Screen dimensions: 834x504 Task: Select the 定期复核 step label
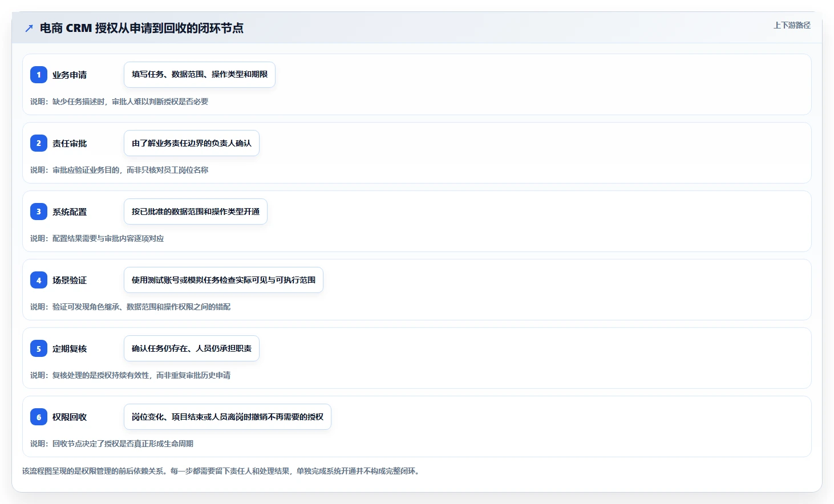pos(70,348)
